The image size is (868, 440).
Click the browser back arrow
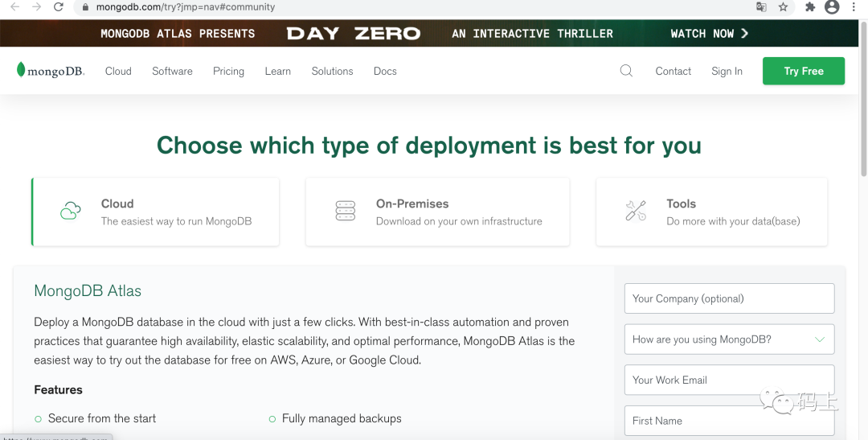click(x=14, y=7)
